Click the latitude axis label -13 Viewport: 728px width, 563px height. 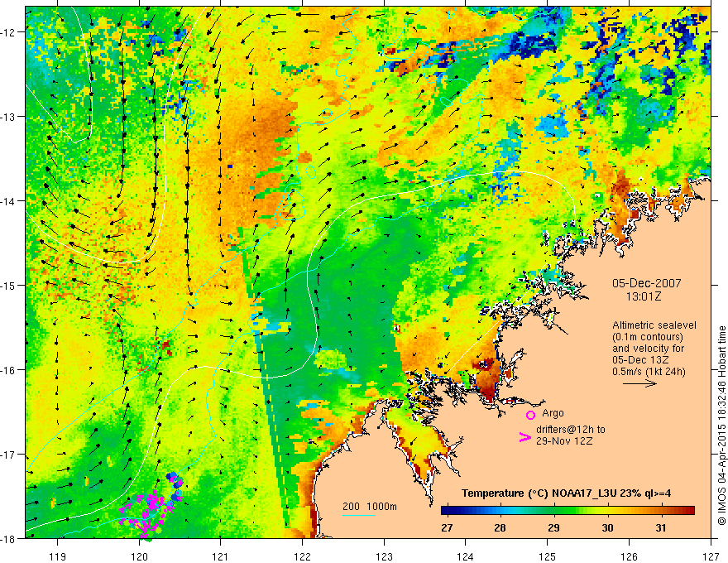[8, 117]
